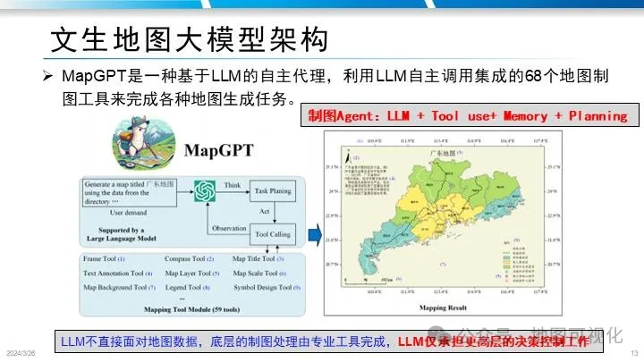The width and height of the screenshot is (644, 362).
Task: Click the "Map Scale Tool (6)" entry
Action: pyautogui.click(x=259, y=274)
